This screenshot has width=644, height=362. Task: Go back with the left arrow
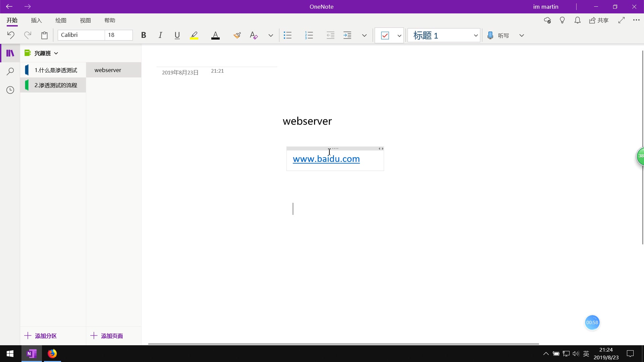coord(9,6)
